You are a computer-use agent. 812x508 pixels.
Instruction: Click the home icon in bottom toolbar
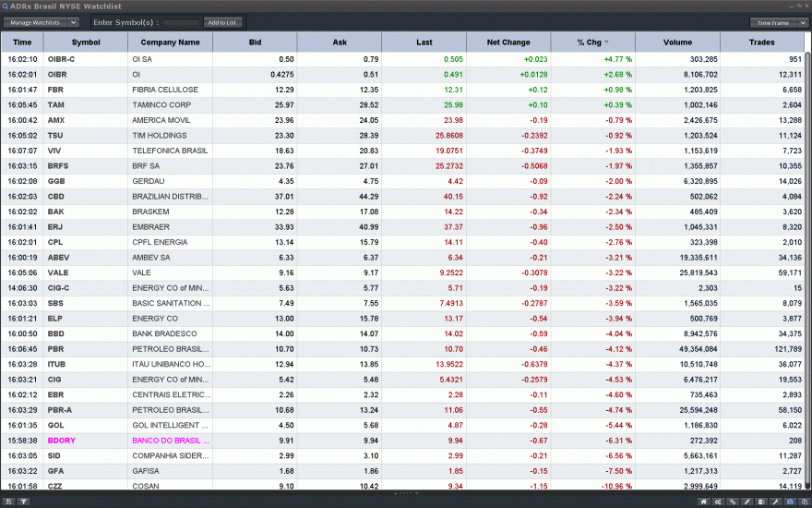tap(703, 502)
